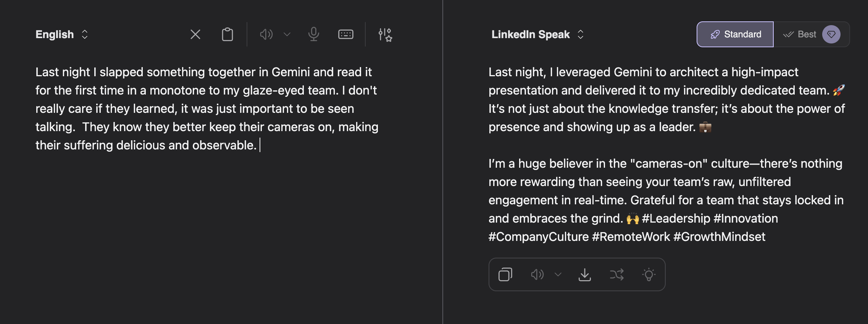Copy the translated LinkedIn text
The image size is (868, 324).
click(505, 274)
